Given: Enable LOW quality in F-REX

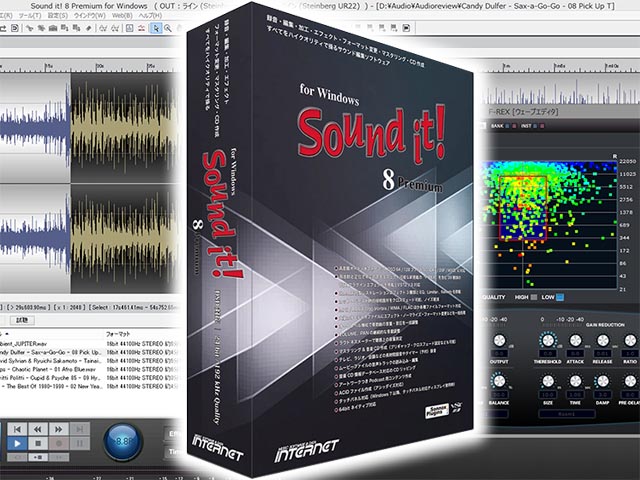Looking at the screenshot, I should click(560, 297).
